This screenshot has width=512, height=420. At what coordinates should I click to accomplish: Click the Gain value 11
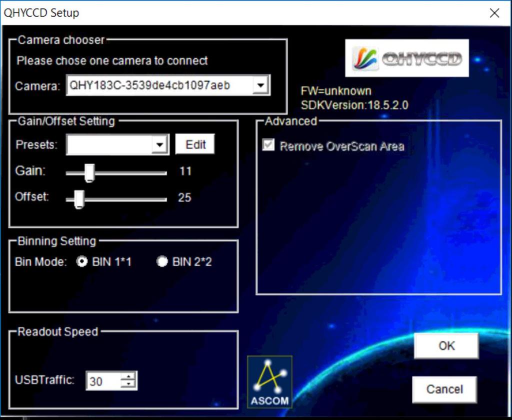[185, 171]
